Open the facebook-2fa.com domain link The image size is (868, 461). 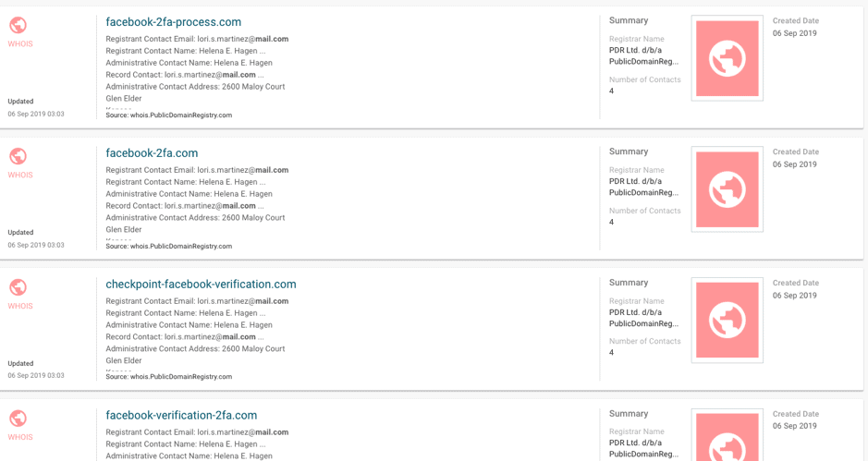coord(152,153)
